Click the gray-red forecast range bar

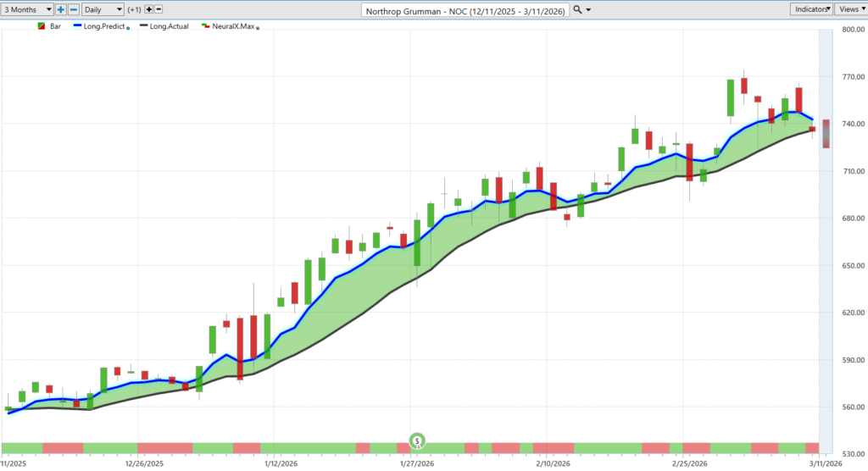pos(826,133)
